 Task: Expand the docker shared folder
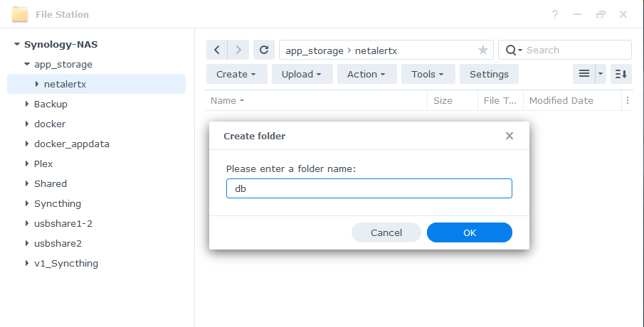(27, 124)
